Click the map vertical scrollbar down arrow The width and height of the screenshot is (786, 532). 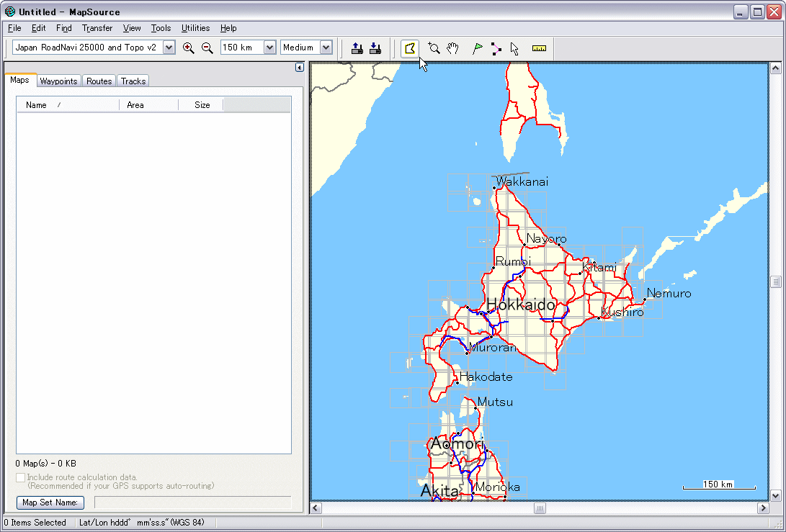[x=775, y=495]
